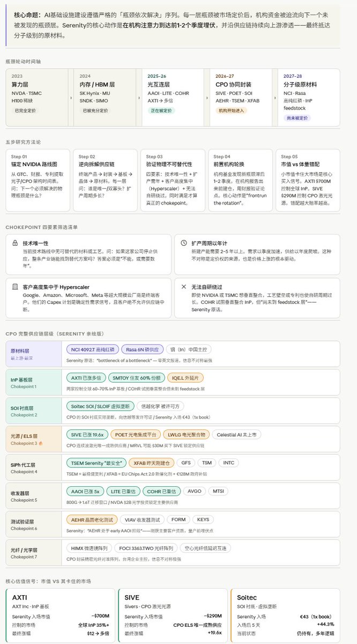Click the TSEM Serenity "最安全" chip
This screenshot has height=644, width=357.
tap(98, 463)
